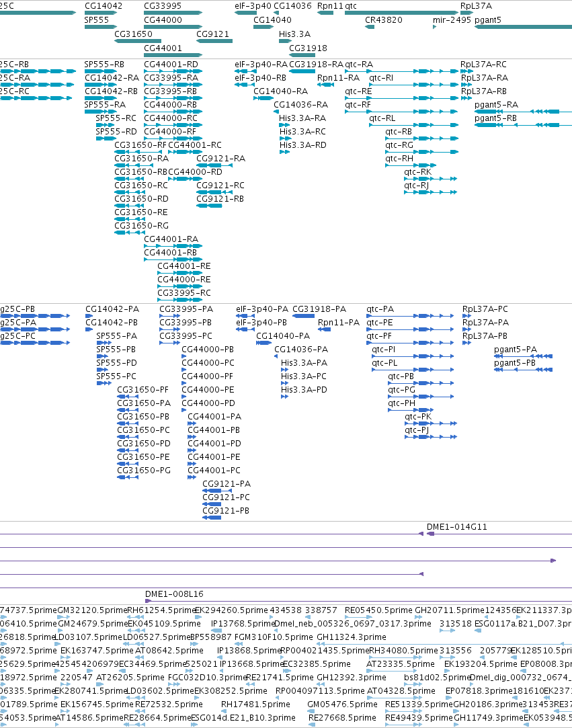
Task: Open transcript CG9121-RB
Action: coord(220,199)
